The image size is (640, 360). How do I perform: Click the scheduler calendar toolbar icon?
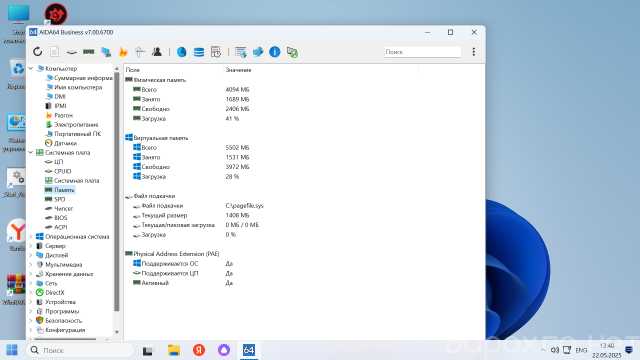[x=216, y=52]
